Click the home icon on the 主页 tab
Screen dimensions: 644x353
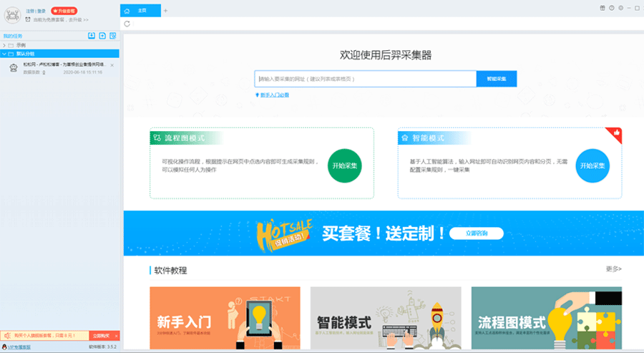pos(127,11)
